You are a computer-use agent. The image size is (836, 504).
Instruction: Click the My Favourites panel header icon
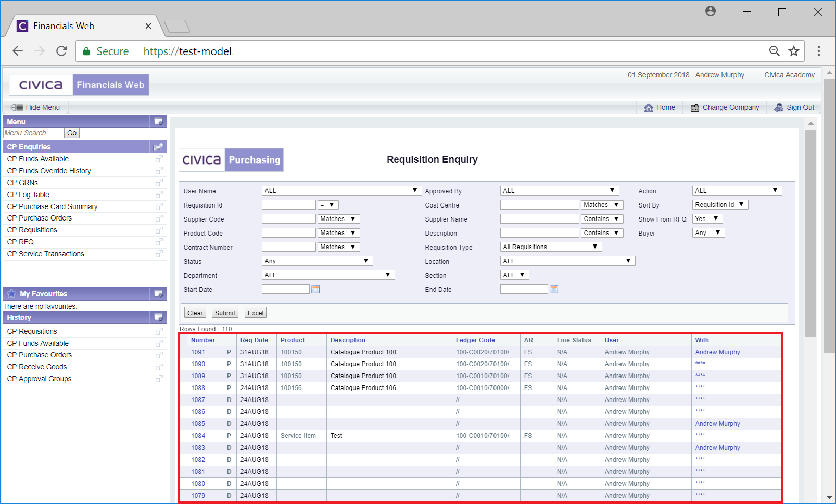point(159,294)
